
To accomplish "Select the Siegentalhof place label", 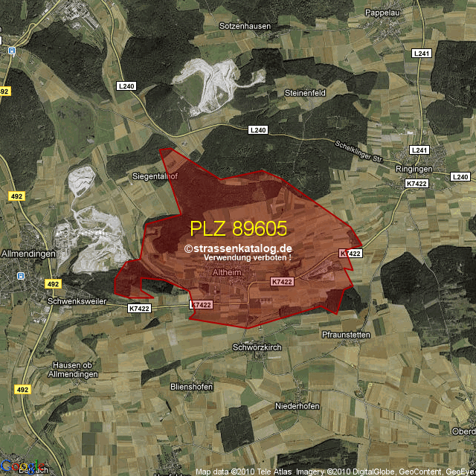I will pyautogui.click(x=154, y=178).
